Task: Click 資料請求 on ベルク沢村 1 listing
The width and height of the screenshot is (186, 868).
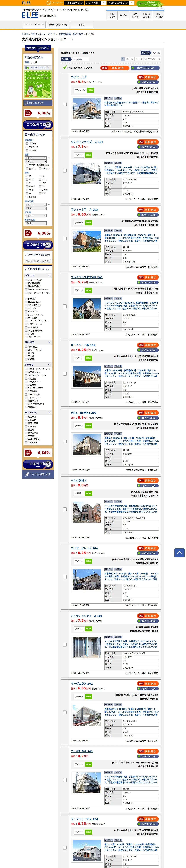Action: pyautogui.click(x=148, y=480)
